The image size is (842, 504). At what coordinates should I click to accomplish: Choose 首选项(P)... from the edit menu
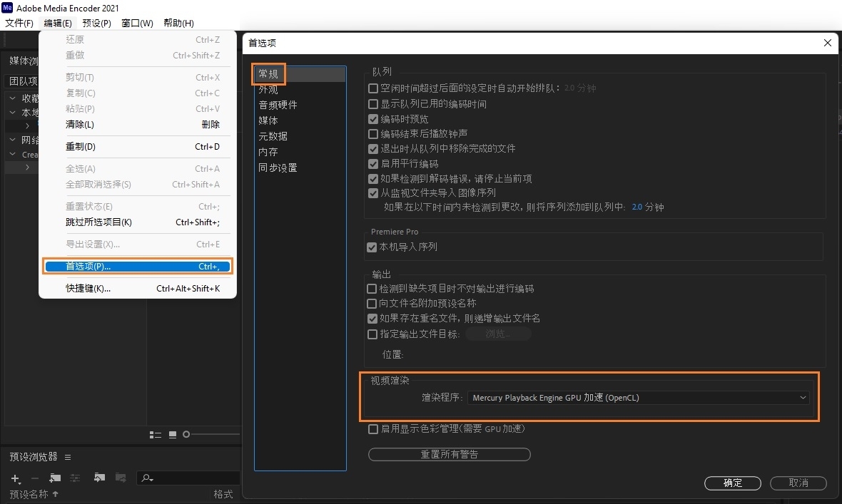tap(138, 266)
